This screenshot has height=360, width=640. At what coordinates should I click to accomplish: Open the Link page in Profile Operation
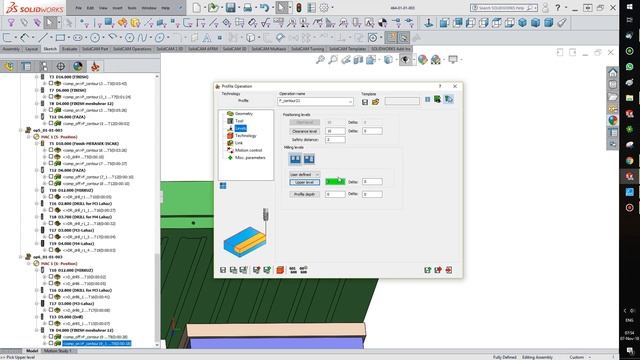pos(238,143)
